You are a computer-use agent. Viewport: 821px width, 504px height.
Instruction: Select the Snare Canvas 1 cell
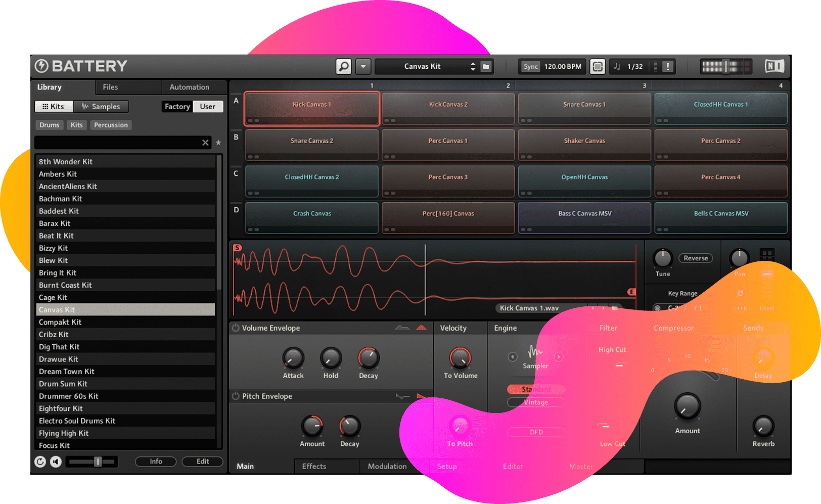(x=584, y=108)
